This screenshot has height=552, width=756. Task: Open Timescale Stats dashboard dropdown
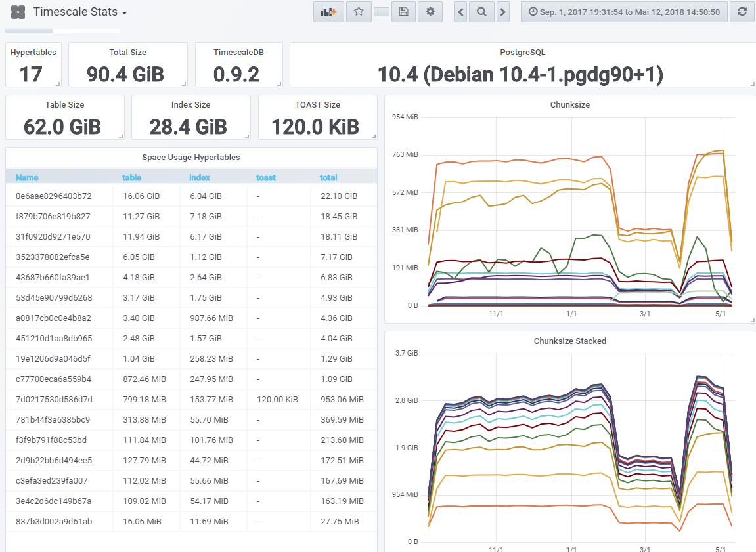(79, 12)
